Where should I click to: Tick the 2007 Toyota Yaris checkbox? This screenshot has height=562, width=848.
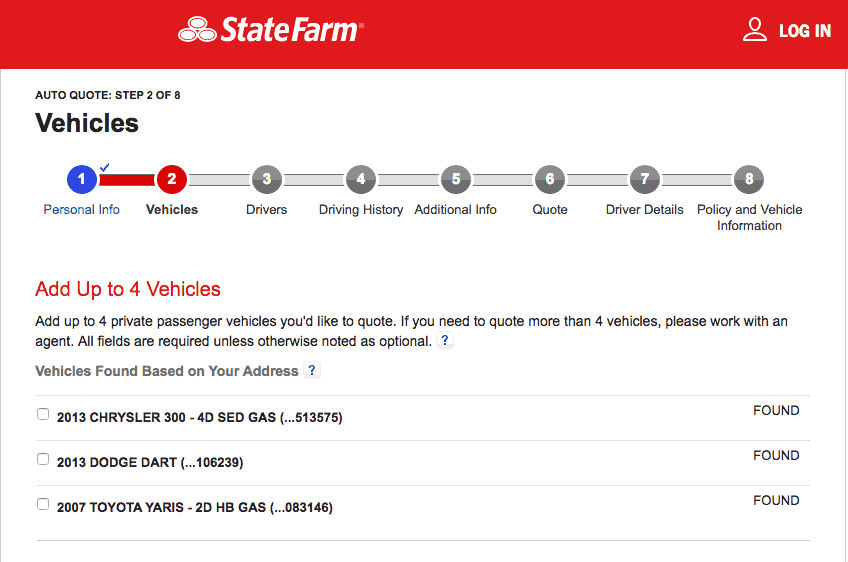[43, 504]
